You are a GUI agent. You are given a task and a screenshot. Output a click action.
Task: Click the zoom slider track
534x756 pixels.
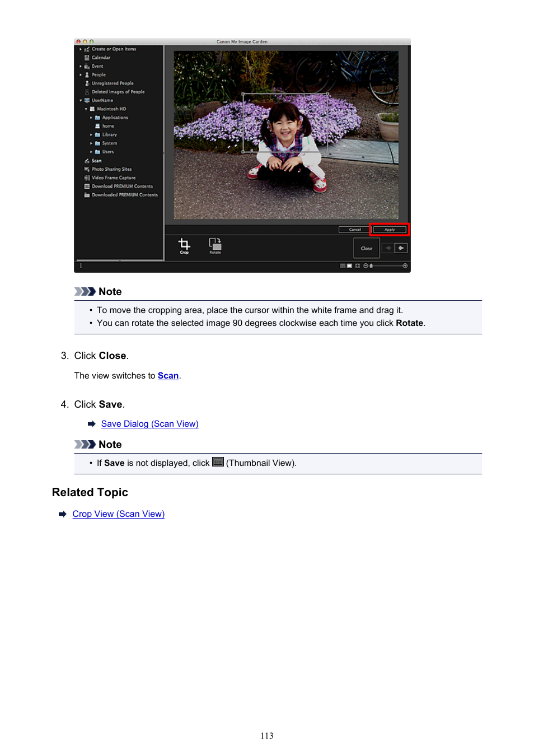[x=387, y=266]
